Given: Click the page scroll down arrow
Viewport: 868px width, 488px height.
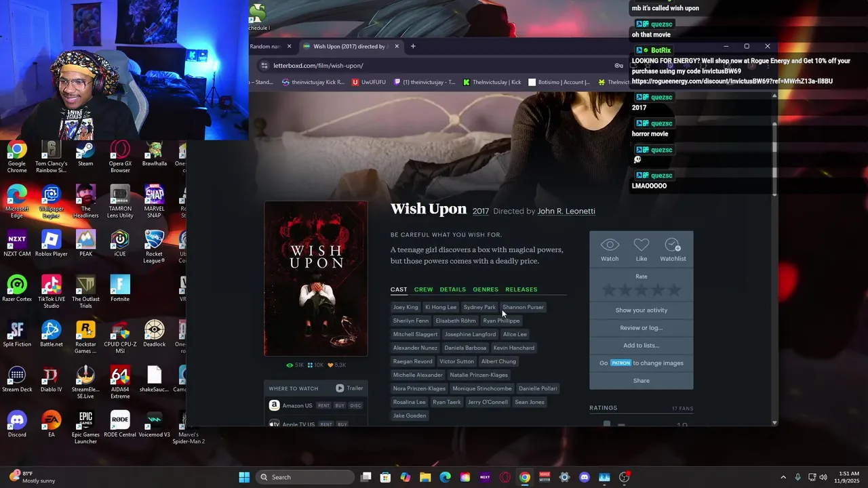Looking at the screenshot, I should pyautogui.click(x=774, y=423).
